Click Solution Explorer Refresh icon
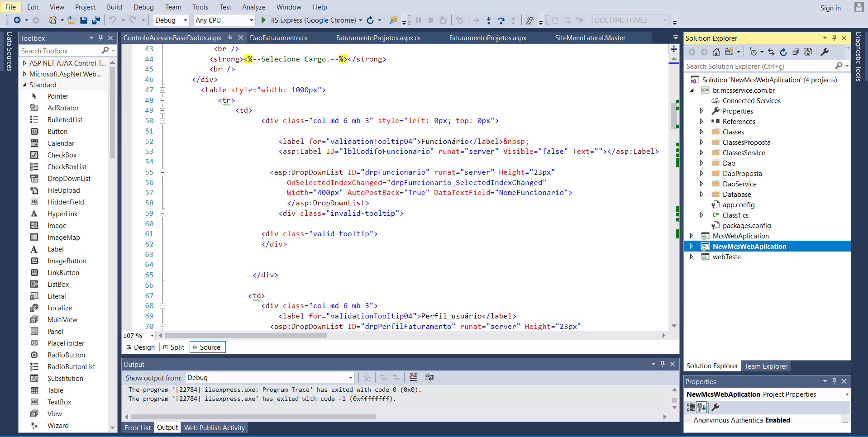Screen dimensions: 868x437 click(783, 52)
